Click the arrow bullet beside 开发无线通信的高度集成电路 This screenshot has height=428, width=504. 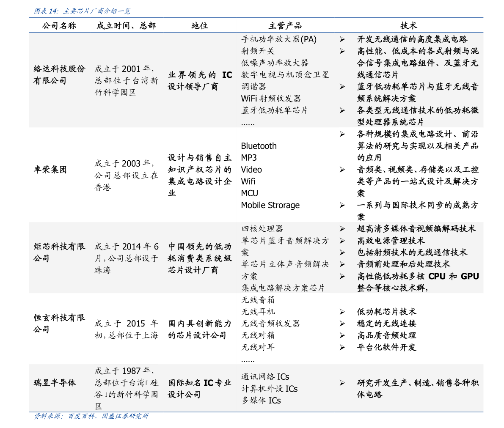(342, 39)
